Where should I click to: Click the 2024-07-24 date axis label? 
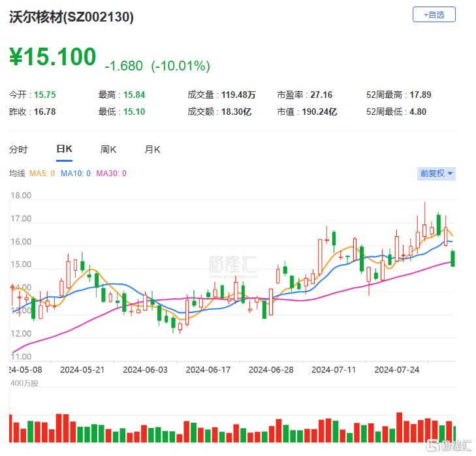coord(397,369)
